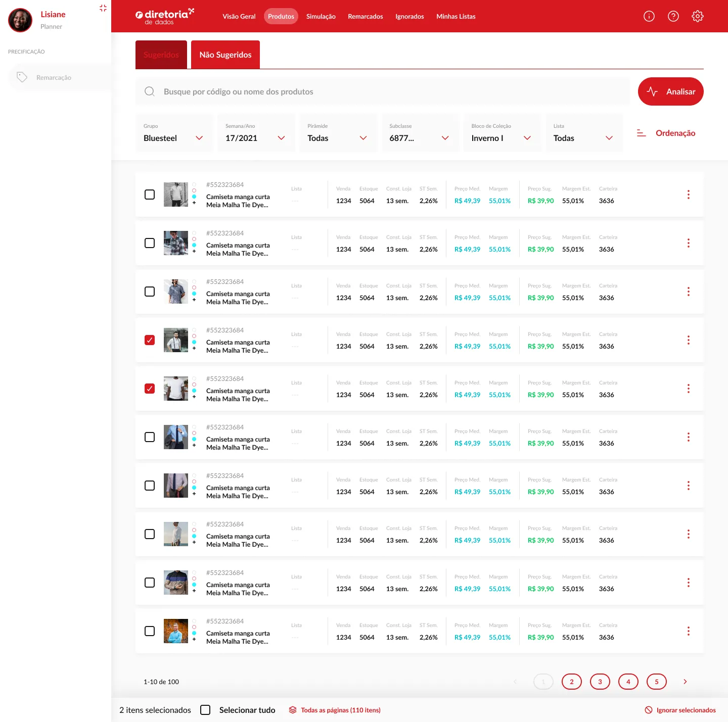Open three-dot menu of first product row

pos(688,195)
